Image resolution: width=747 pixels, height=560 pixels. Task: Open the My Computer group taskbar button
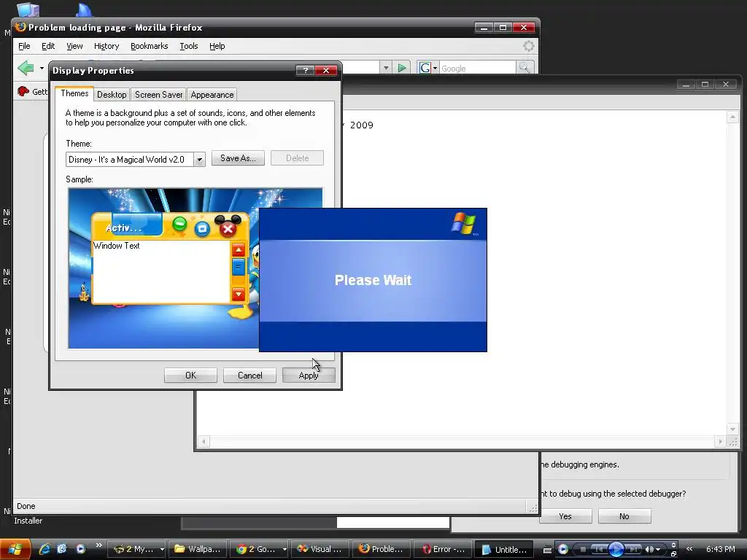[x=135, y=549]
